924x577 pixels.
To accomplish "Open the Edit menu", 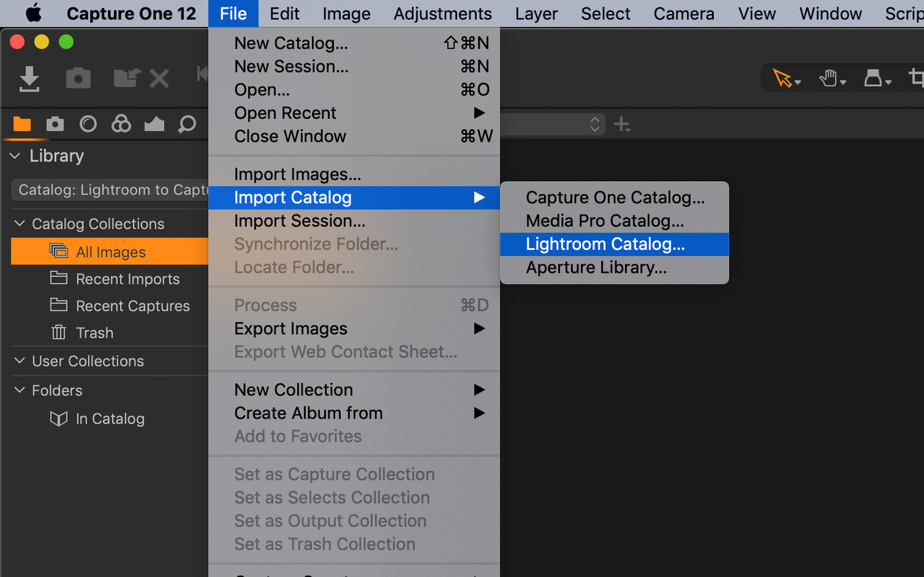I will pos(285,14).
